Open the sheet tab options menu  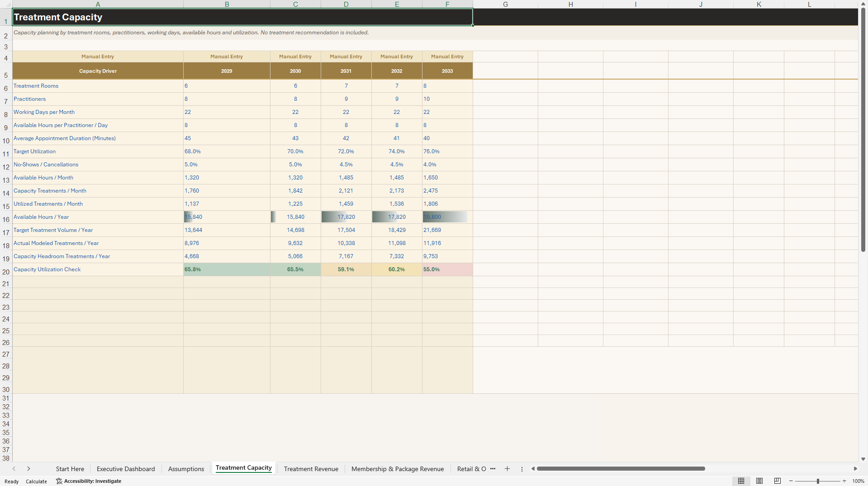522,469
